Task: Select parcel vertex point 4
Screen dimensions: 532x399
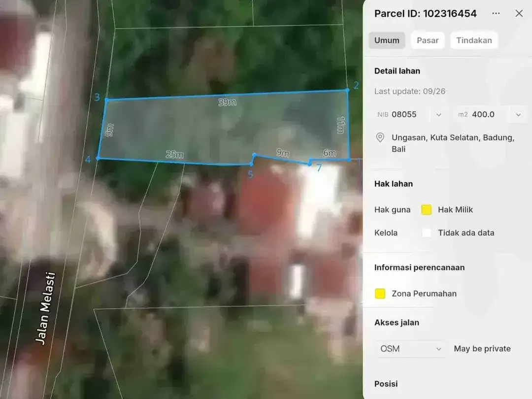Action: (98, 158)
